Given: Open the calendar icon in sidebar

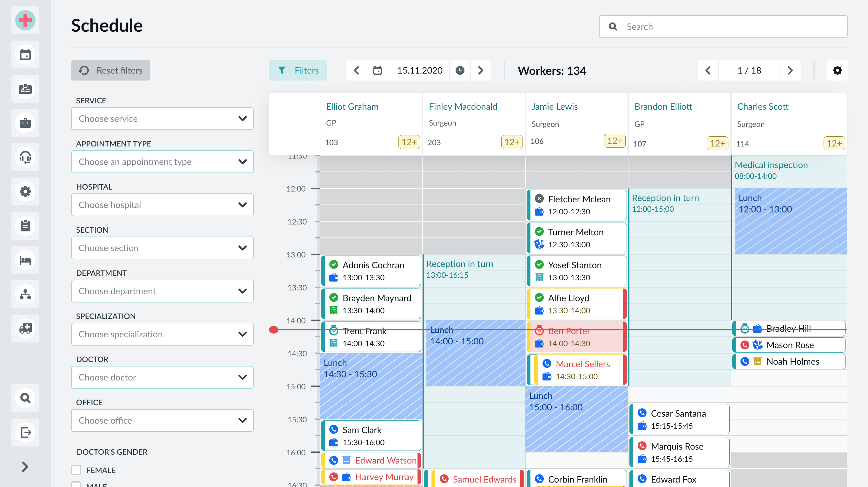Looking at the screenshot, I should coord(25,55).
